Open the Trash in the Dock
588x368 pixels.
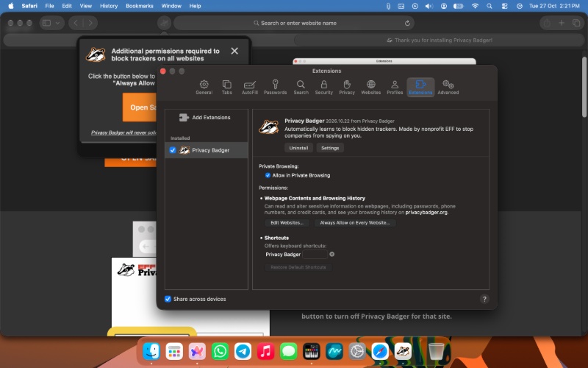[x=436, y=352]
